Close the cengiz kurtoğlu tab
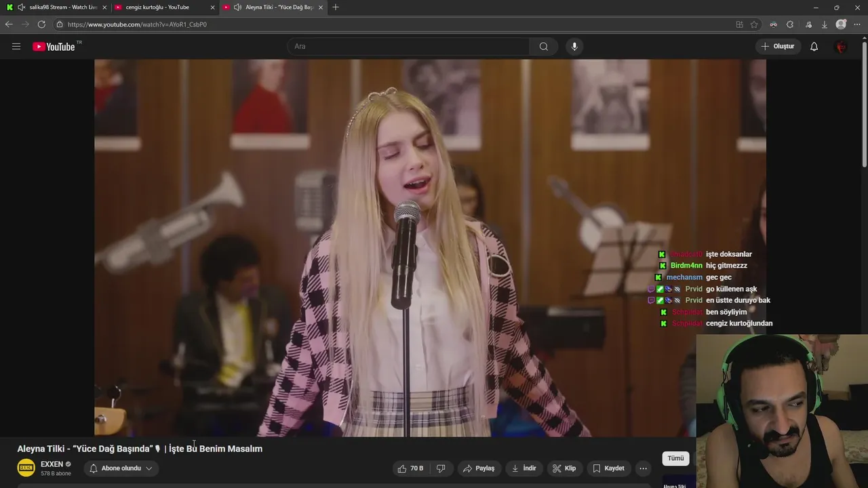868x488 pixels. pos(213,7)
